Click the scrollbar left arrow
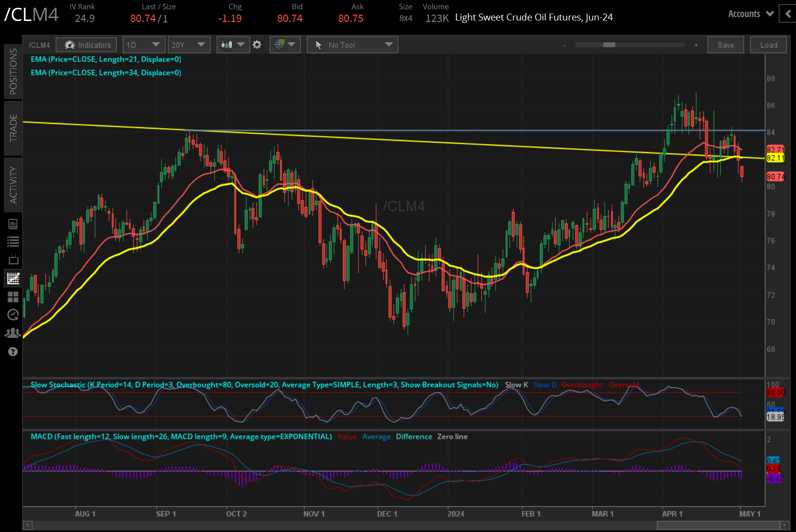Image resolution: width=796 pixels, height=532 pixels. [x=28, y=525]
